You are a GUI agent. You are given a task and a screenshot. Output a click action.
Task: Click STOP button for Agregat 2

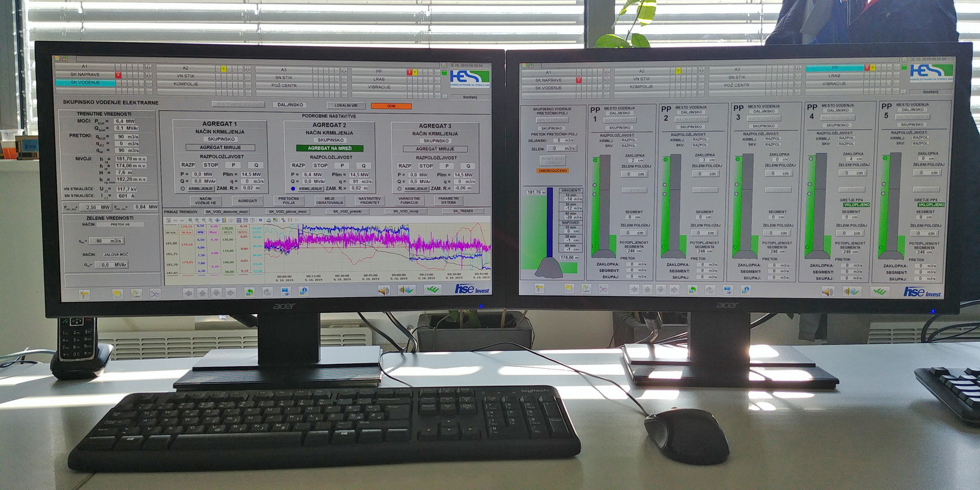[x=320, y=165]
